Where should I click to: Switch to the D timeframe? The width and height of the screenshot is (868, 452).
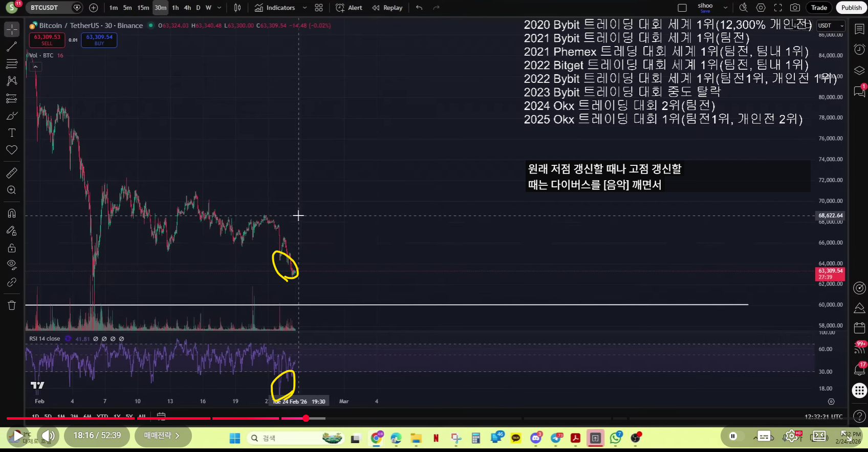click(198, 8)
